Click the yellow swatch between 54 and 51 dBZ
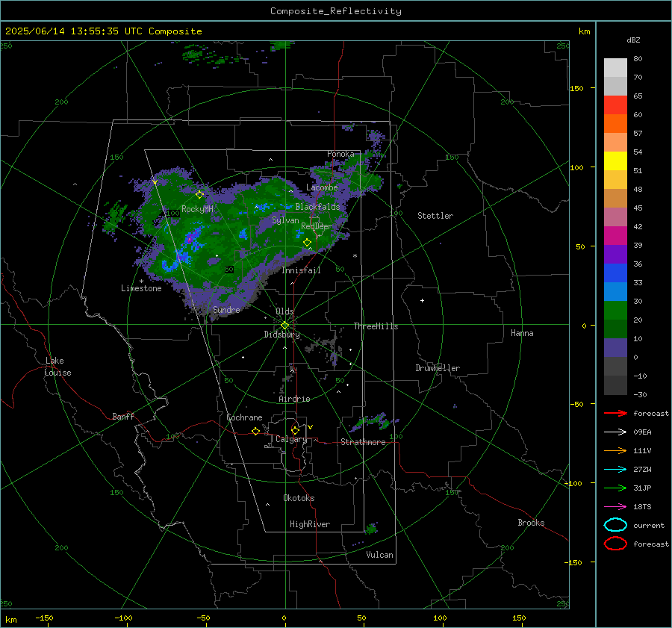Image resolution: width=672 pixels, height=628 pixels. (x=615, y=161)
